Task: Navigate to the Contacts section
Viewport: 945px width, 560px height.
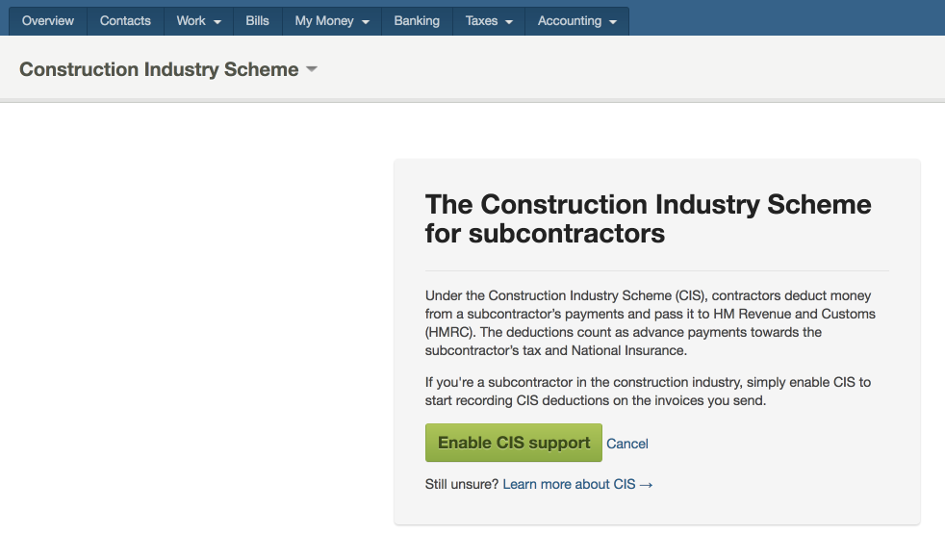Action: point(125,20)
